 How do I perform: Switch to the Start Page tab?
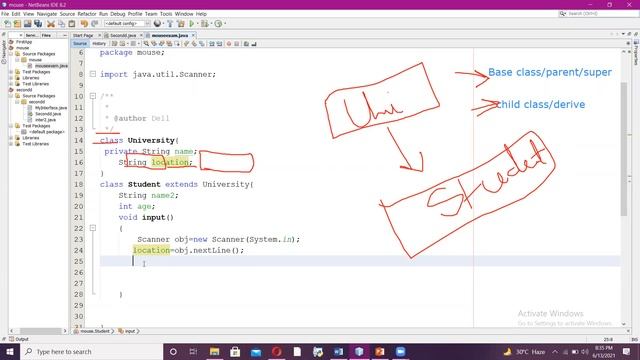coord(83,36)
